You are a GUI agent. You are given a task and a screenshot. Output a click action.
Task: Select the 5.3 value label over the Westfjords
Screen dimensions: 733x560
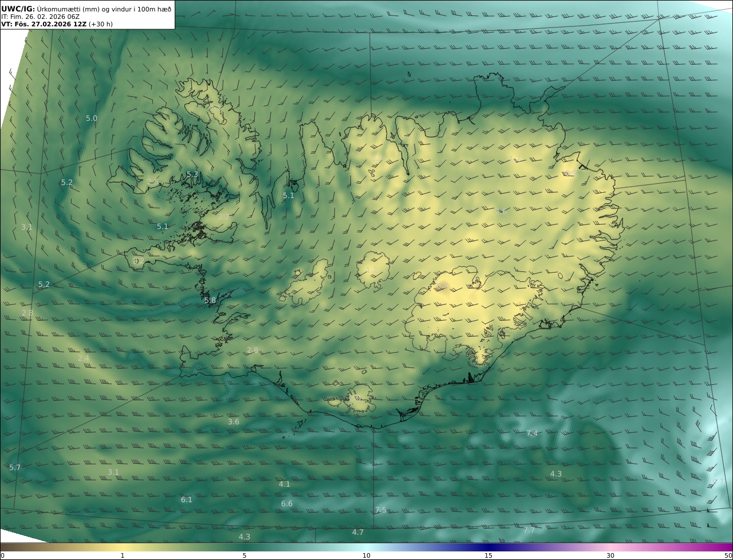point(192,175)
